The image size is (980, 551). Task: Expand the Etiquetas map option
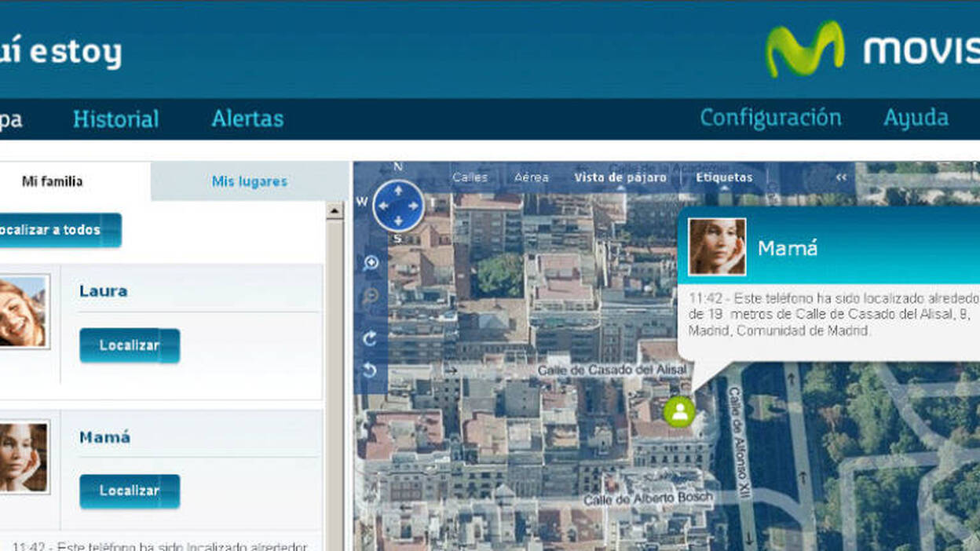point(724,177)
